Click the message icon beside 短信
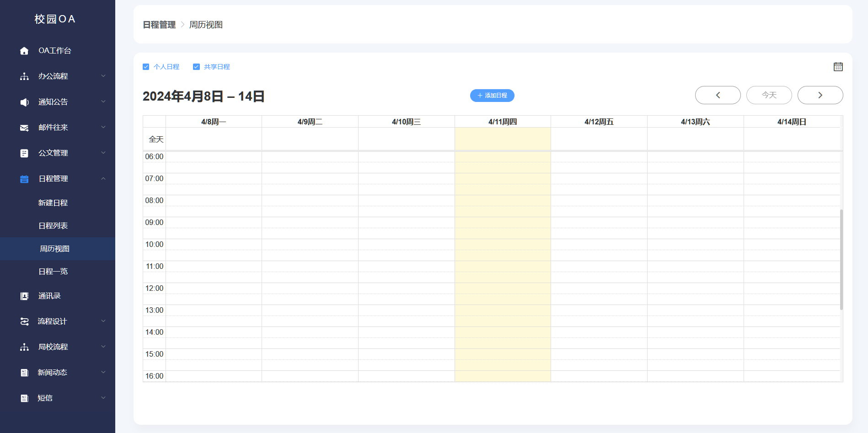Image resolution: width=868 pixels, height=433 pixels. point(24,398)
